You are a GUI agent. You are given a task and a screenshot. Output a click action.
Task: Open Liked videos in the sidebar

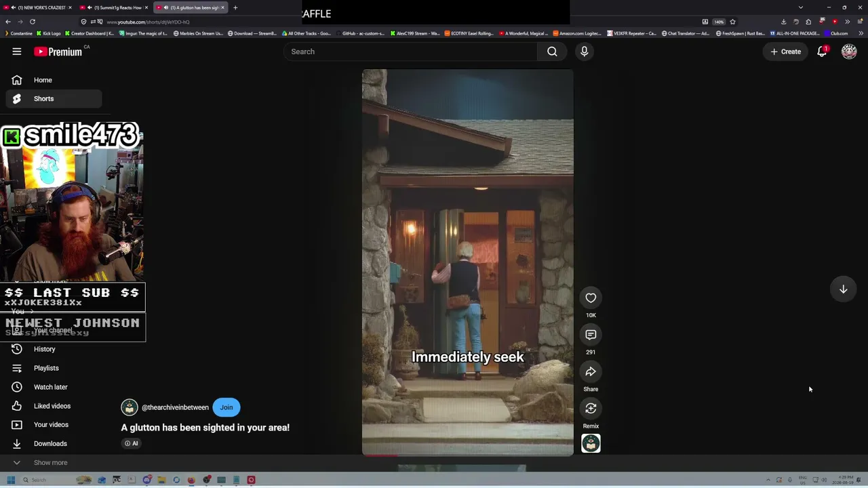click(54, 406)
